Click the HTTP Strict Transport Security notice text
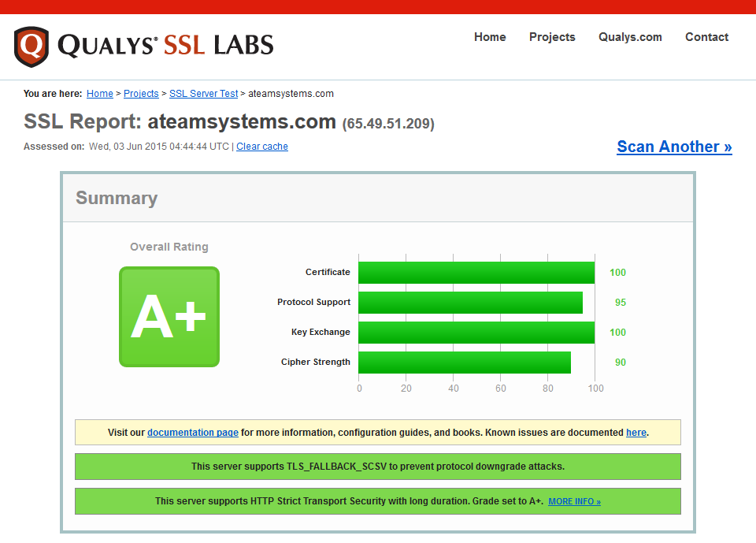The width and height of the screenshot is (756, 543). [349, 501]
